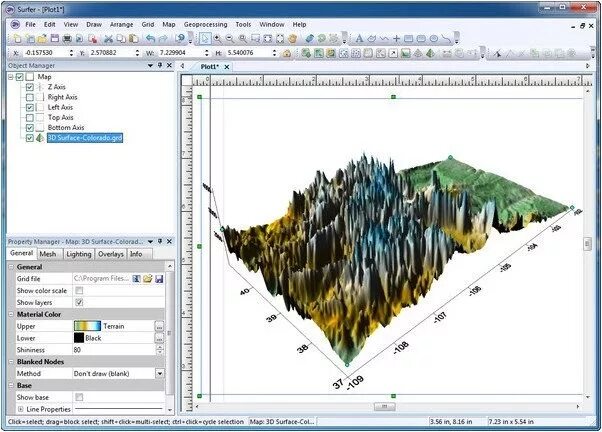Image resolution: width=602 pixels, height=432 pixels.
Task: Click the Upper Terrain colormap swatch
Action: pyautogui.click(x=87, y=326)
